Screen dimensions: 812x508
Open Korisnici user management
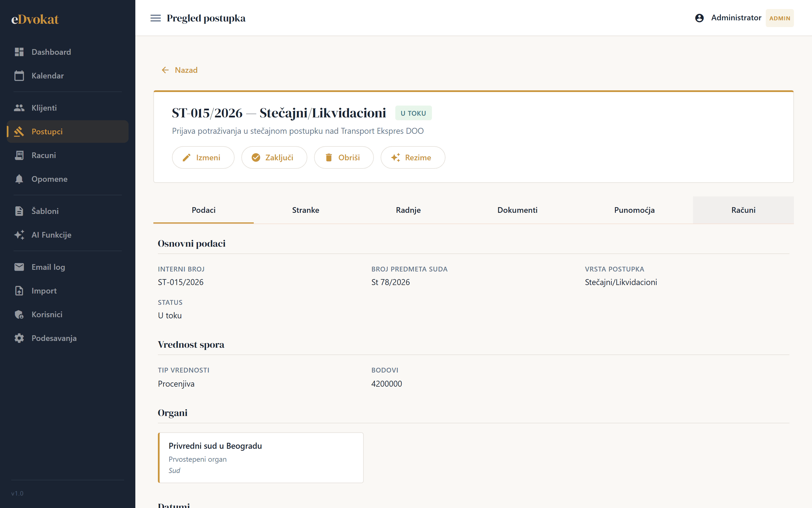pos(67,314)
